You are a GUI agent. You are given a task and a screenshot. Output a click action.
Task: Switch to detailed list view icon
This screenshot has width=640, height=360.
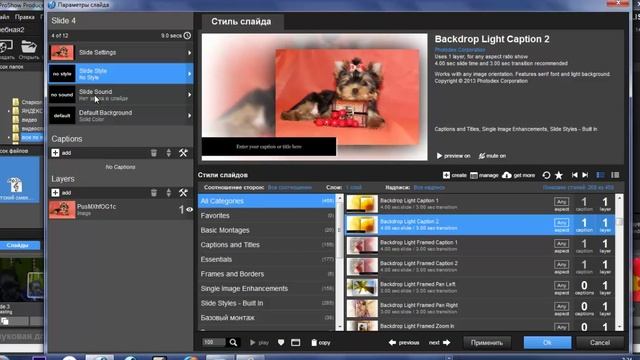pos(600,175)
